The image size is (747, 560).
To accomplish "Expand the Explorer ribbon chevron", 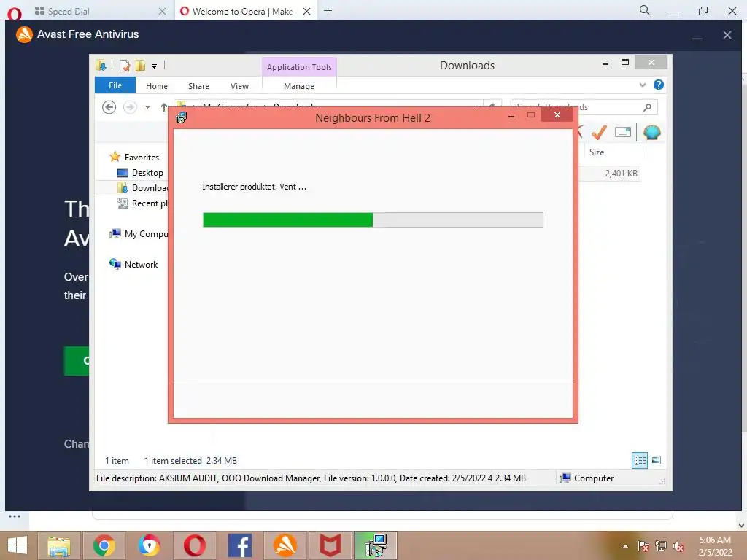I will pyautogui.click(x=642, y=85).
